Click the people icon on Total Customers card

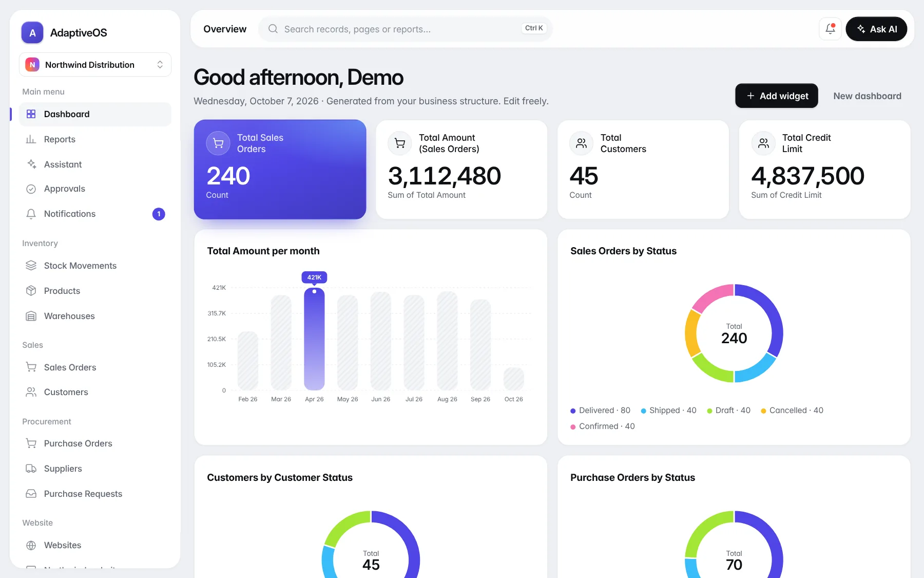pos(582,143)
